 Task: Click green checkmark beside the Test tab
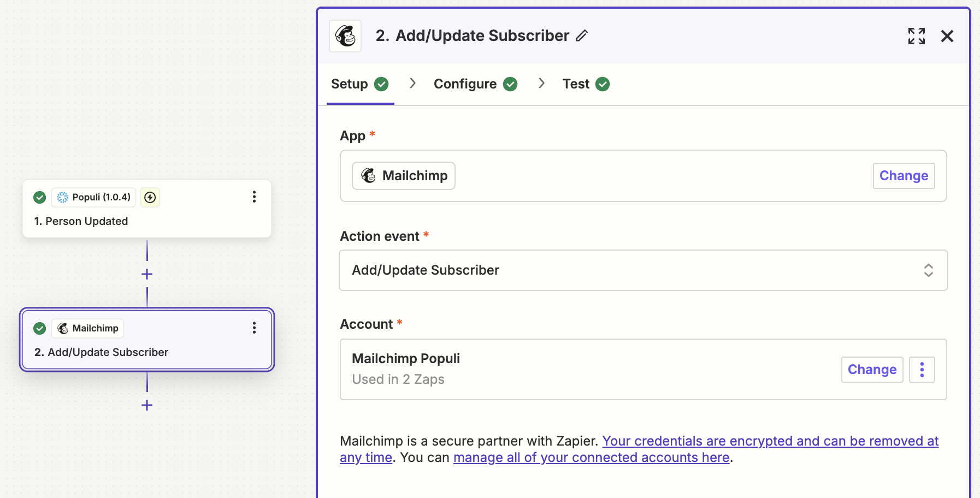click(x=603, y=84)
